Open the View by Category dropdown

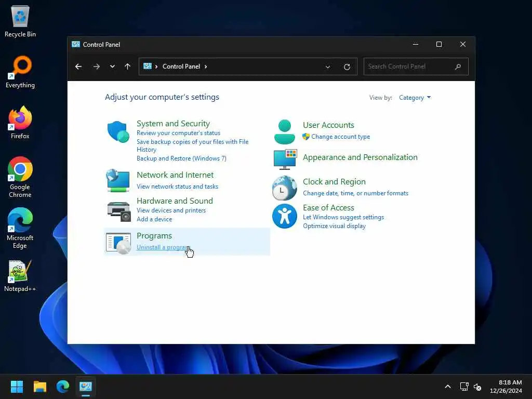click(415, 98)
